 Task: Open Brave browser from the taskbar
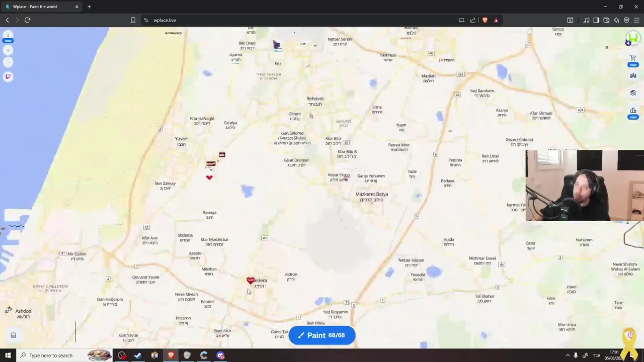(171, 355)
